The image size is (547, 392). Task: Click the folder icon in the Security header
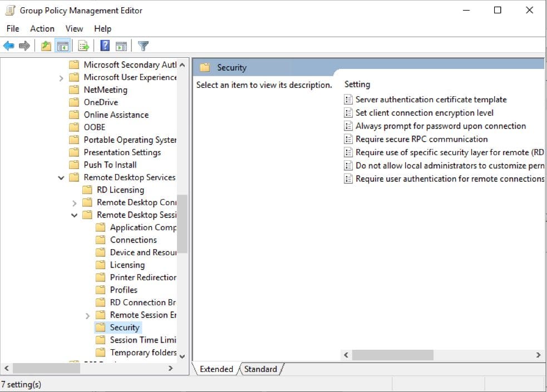pos(205,67)
